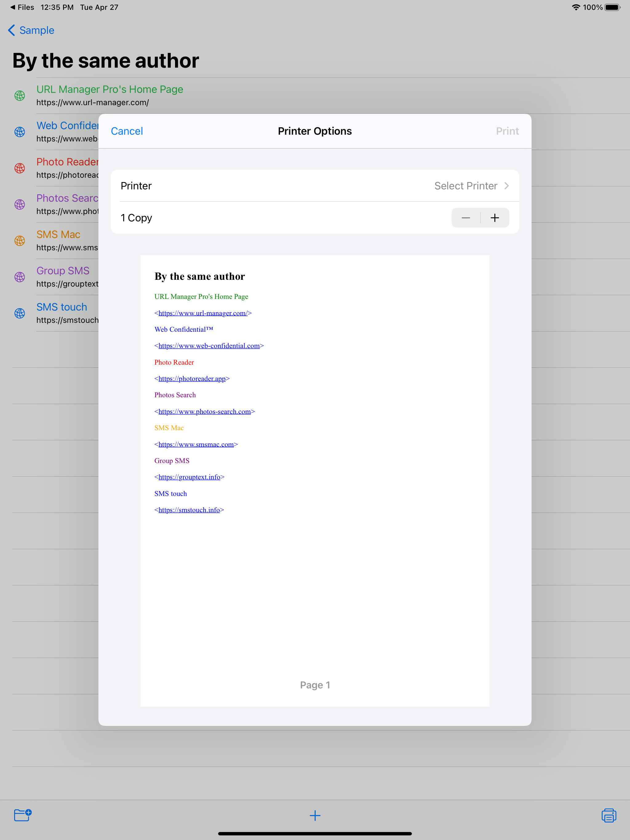Tap the preview heading By the same author
Viewport: 630px width, 840px height.
tap(200, 276)
